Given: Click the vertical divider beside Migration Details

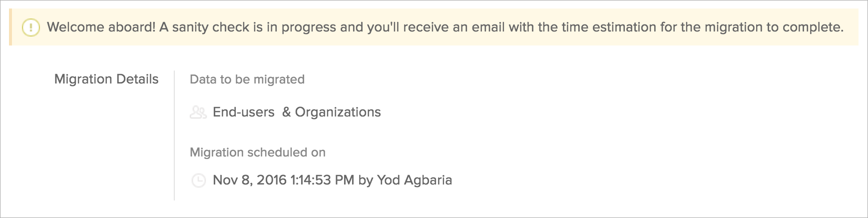Looking at the screenshot, I should (174, 135).
